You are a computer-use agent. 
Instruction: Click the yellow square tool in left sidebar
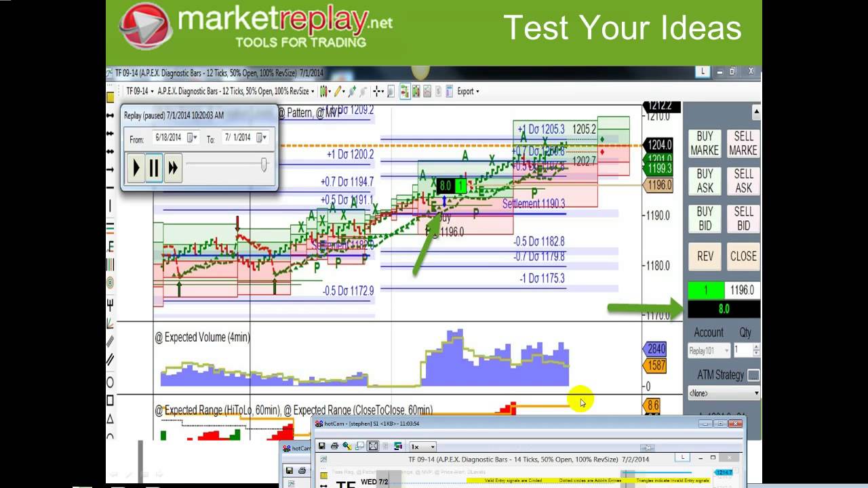click(111, 98)
